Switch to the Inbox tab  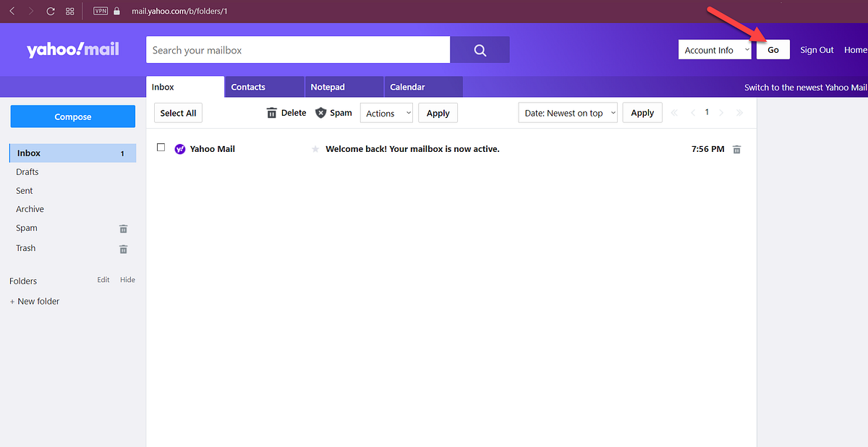(185, 87)
